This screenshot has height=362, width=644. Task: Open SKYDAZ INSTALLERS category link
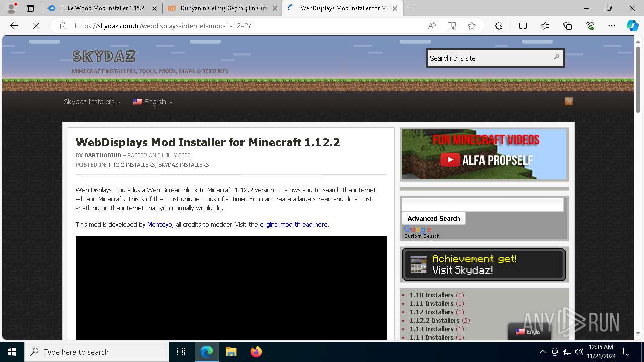click(x=184, y=165)
